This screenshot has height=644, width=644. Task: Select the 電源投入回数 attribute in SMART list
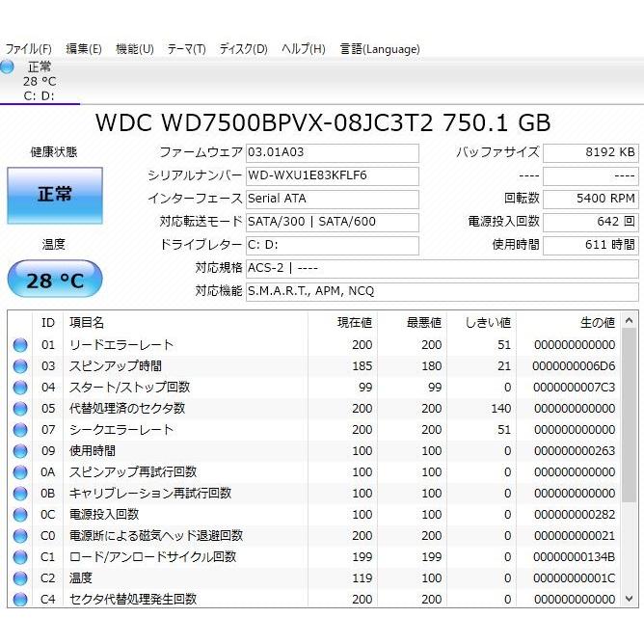coord(314,515)
